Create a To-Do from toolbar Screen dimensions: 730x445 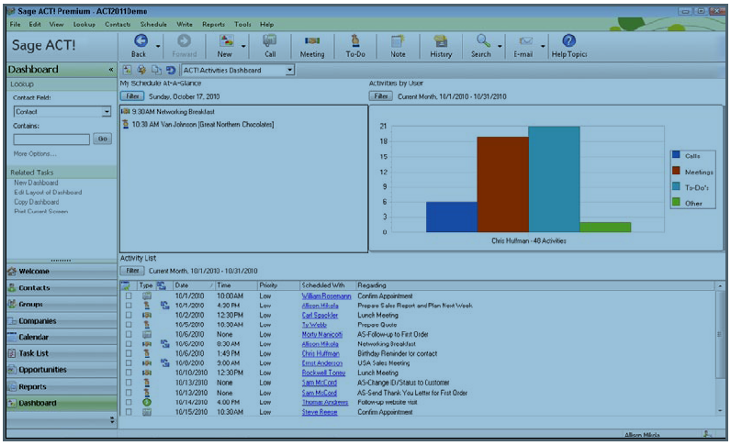[355, 46]
